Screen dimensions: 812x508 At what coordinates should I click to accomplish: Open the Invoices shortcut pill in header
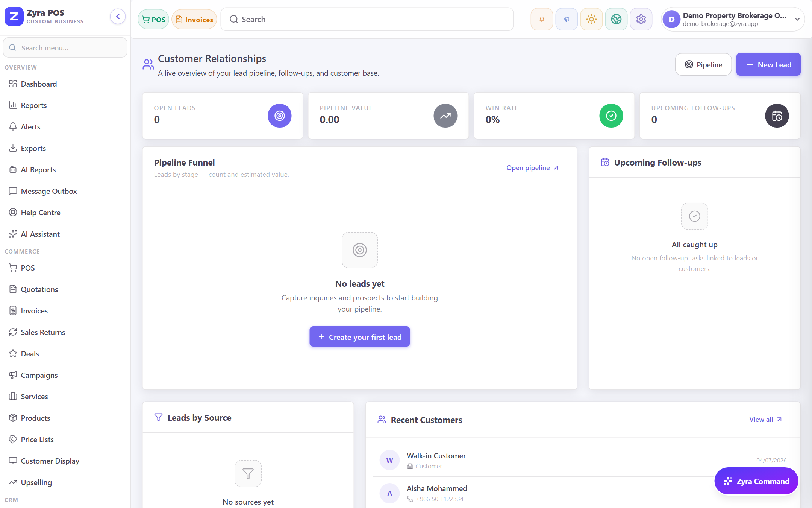pos(194,20)
